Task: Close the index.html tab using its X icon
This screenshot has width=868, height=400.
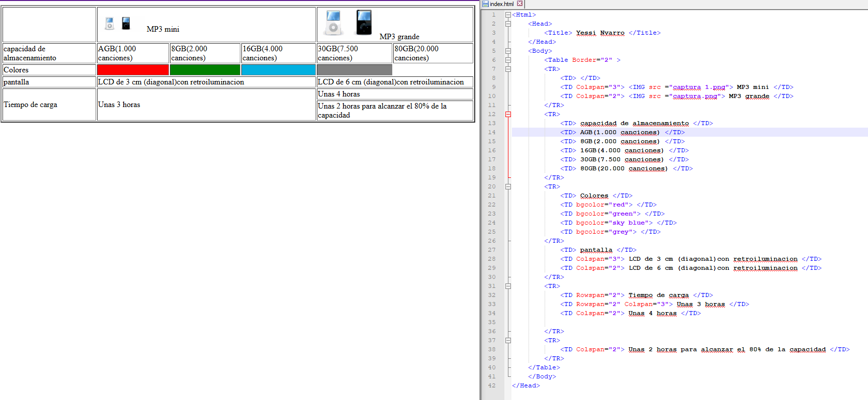Action: point(520,4)
